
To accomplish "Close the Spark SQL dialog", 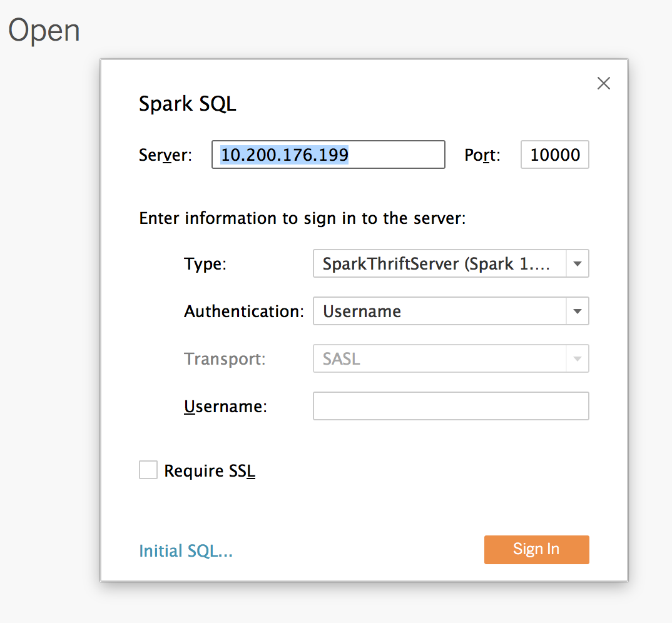I will [603, 83].
